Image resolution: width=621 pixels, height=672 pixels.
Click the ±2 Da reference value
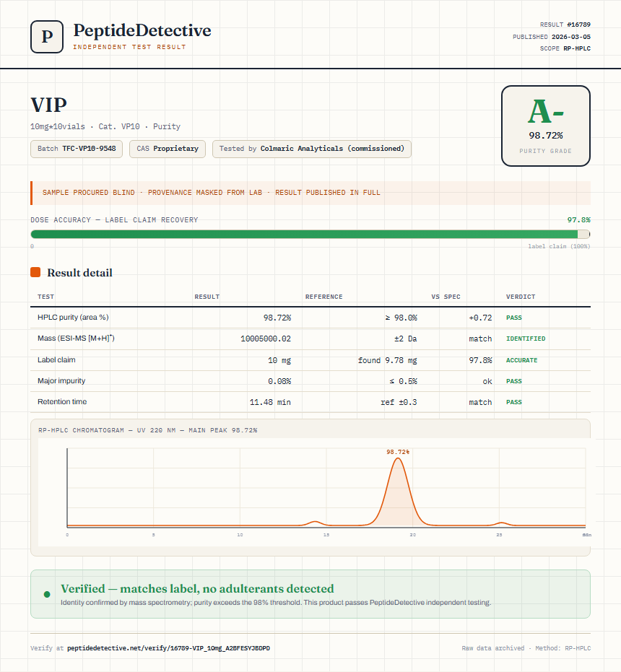pyautogui.click(x=405, y=339)
